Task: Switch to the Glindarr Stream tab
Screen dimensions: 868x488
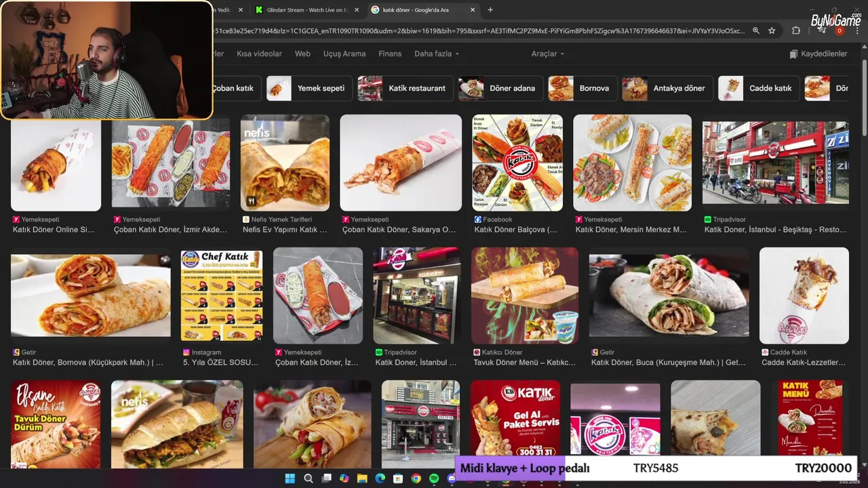Action: coord(307,9)
